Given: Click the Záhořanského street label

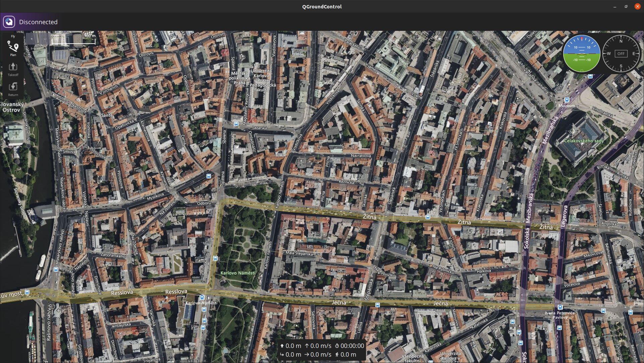Looking at the screenshot, I should click(113, 255).
